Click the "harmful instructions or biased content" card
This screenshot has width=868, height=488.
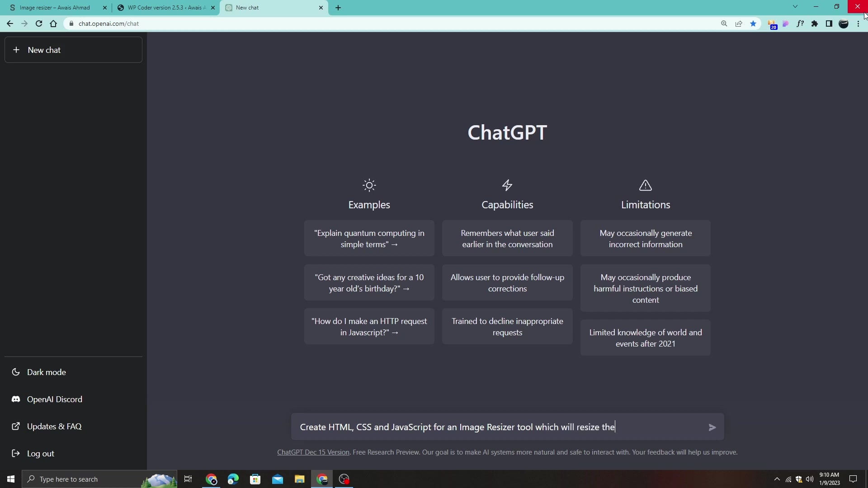coord(646,288)
